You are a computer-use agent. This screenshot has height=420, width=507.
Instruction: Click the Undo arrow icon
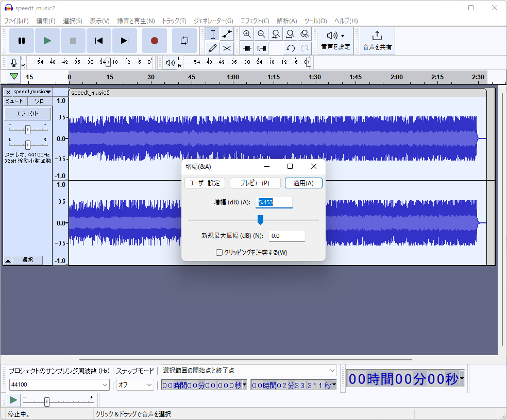[291, 48]
